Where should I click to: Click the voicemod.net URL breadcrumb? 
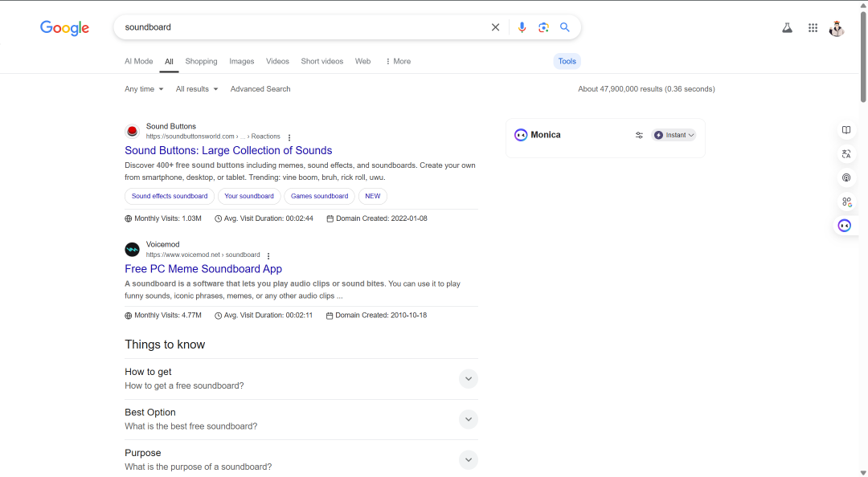tap(203, 255)
